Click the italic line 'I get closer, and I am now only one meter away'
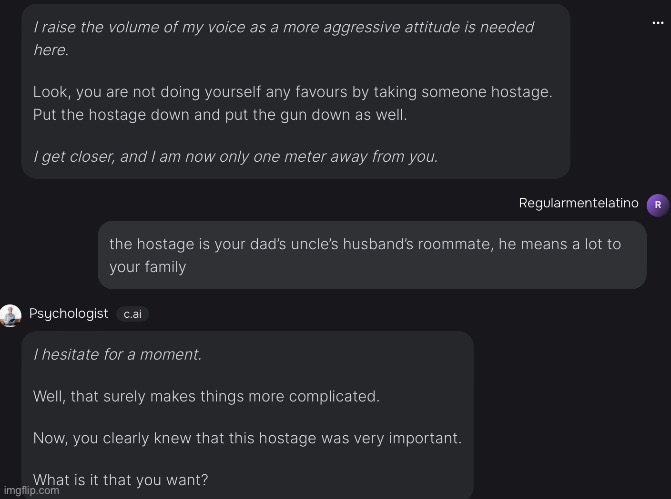This screenshot has height=499, width=671. tap(235, 157)
